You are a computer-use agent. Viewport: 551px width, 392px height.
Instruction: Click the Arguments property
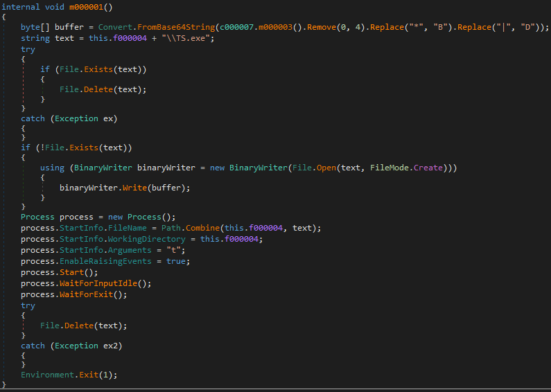(x=130, y=250)
